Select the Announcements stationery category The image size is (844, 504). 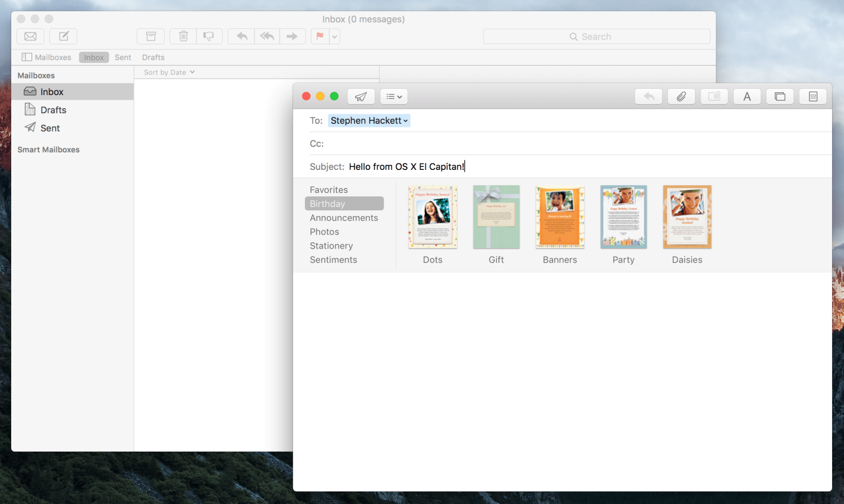[x=344, y=218]
